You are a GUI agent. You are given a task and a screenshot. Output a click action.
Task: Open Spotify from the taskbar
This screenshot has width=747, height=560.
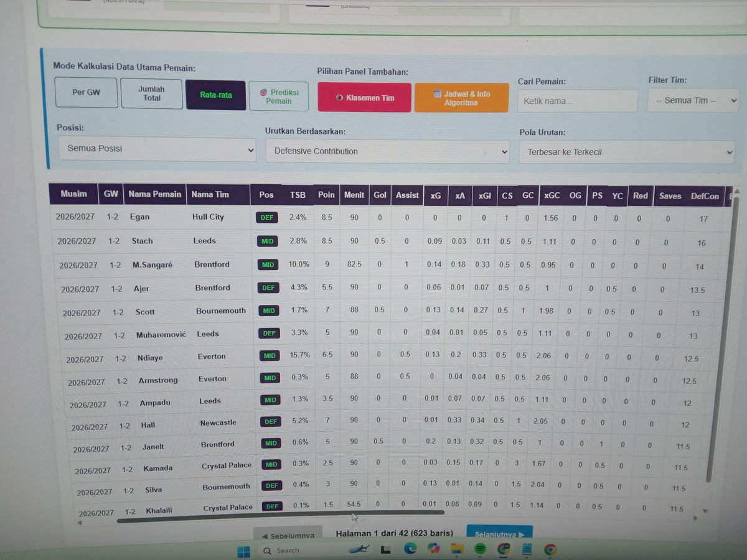tap(480, 549)
